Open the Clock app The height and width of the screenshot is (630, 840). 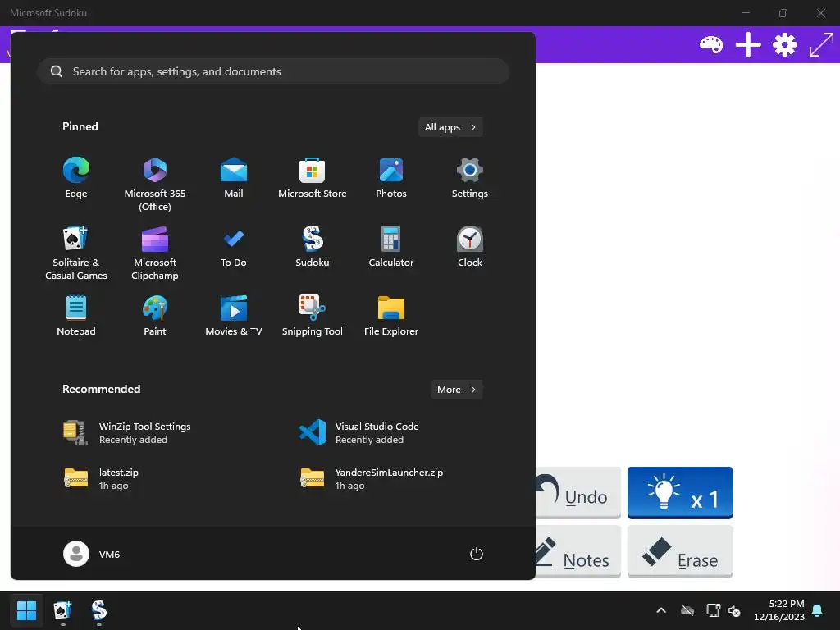point(470,247)
